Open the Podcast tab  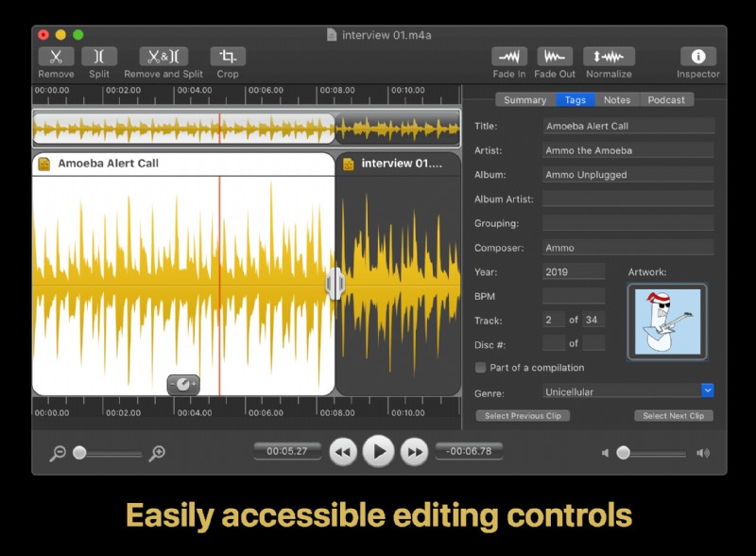click(668, 99)
